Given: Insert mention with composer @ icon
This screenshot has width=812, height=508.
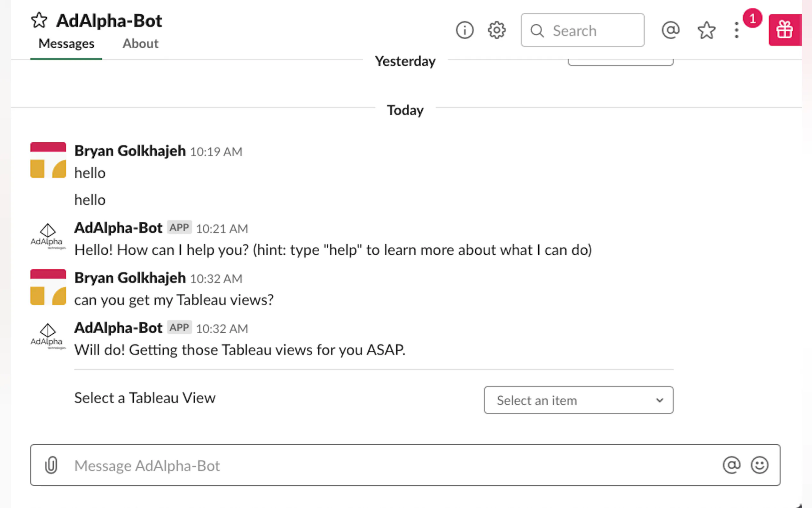Looking at the screenshot, I should [731, 465].
